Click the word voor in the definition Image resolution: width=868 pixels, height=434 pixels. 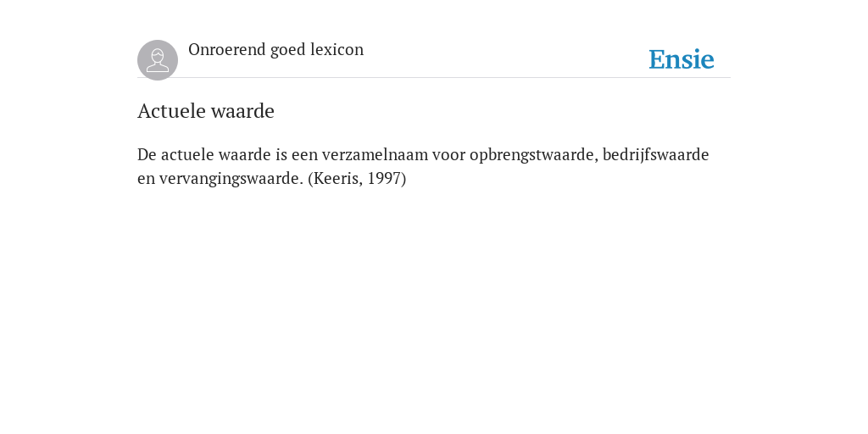(x=449, y=155)
